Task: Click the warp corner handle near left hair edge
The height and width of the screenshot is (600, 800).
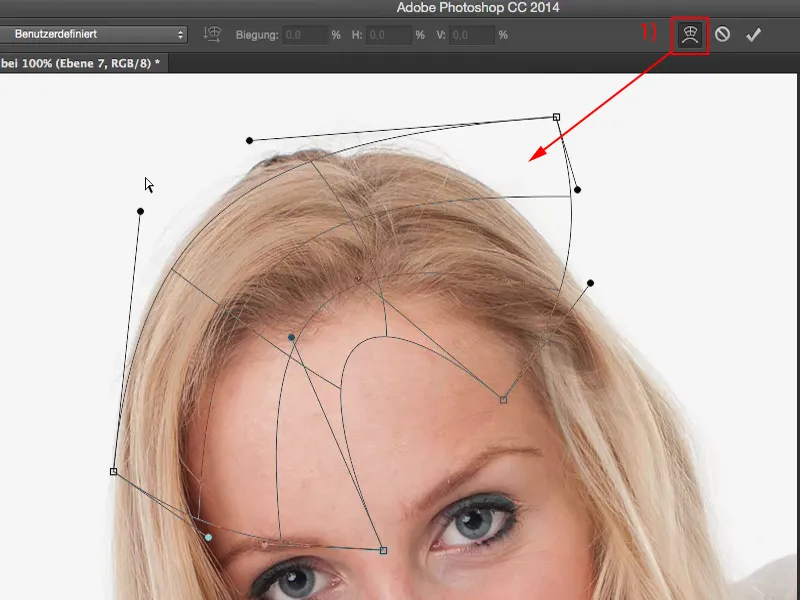Action: click(114, 472)
